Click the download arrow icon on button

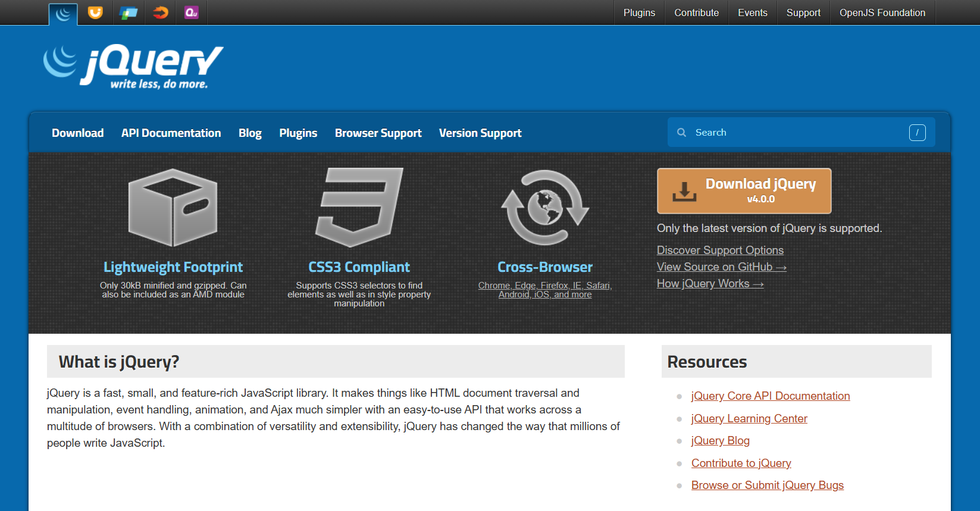(684, 192)
